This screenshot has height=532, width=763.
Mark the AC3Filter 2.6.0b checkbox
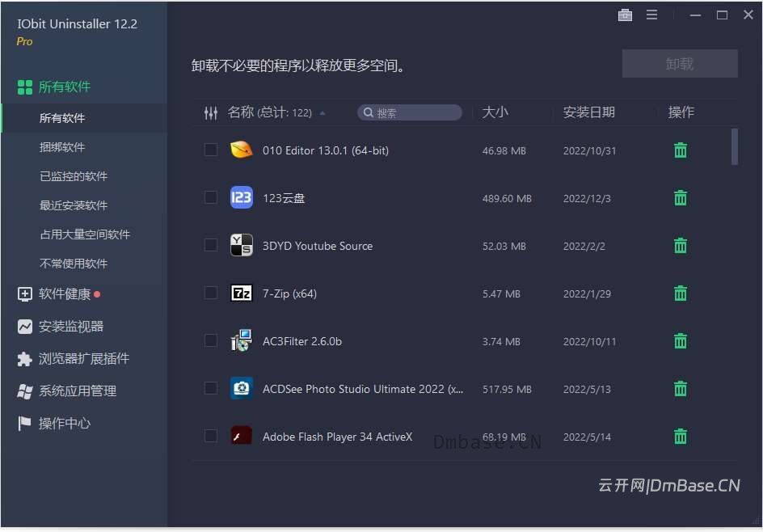point(211,340)
